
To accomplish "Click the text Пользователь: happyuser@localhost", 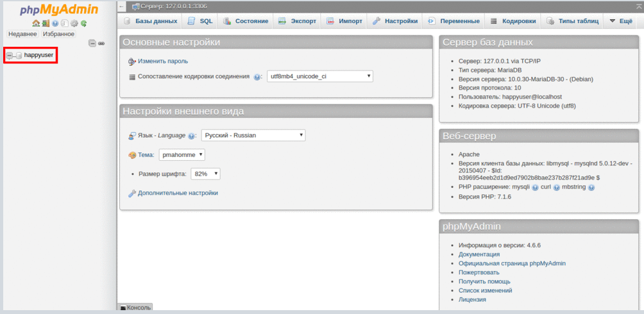I will tap(510, 97).
